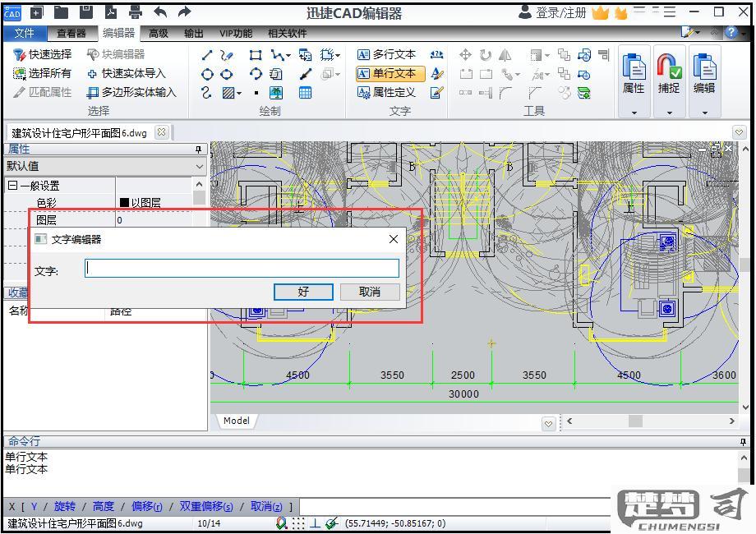Click the 文字 text input field
The image size is (756, 534).
click(x=242, y=269)
